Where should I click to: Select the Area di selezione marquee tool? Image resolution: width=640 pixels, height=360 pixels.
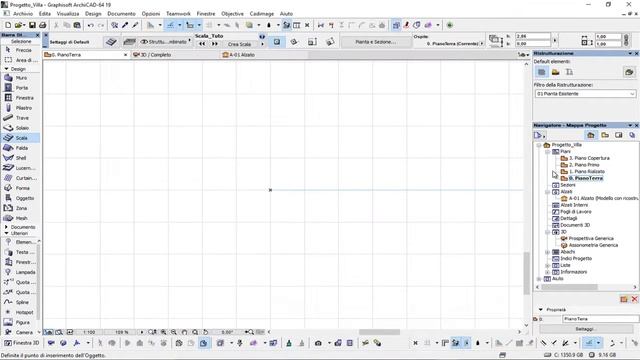(x=20, y=60)
